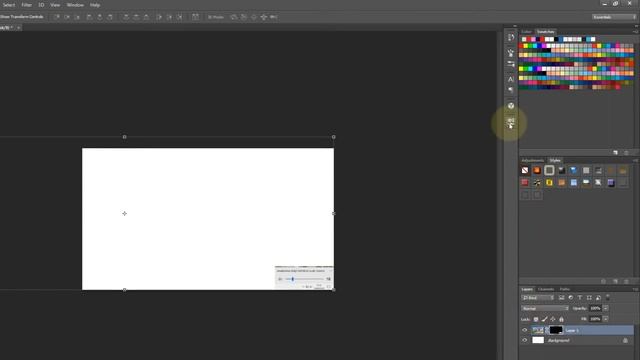This screenshot has width=640, height=360.
Task: Align left edges in options bar
Action: click(89, 17)
